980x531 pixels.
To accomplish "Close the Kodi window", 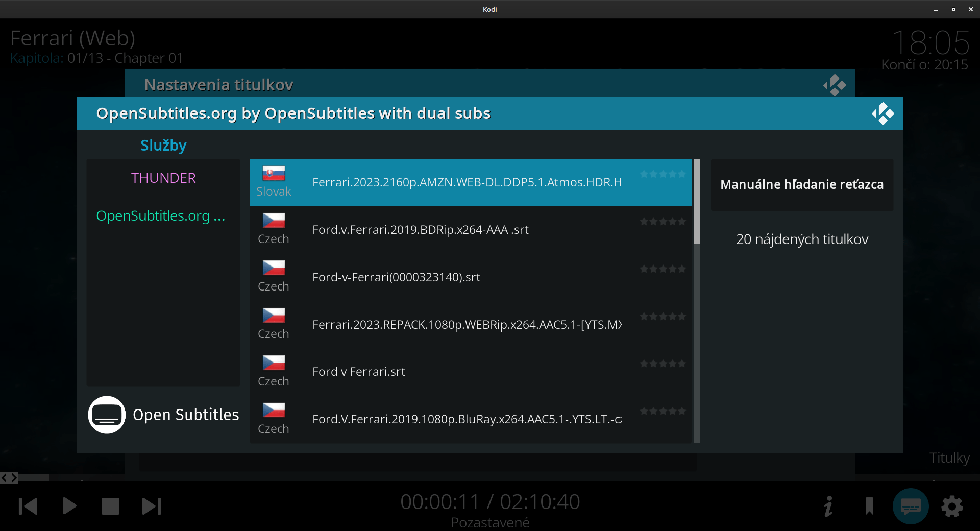I will [970, 9].
